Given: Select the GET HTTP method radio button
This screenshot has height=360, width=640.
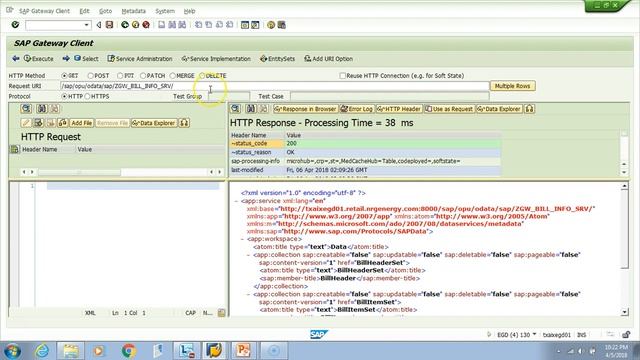Looking at the screenshot, I should coord(64,76).
